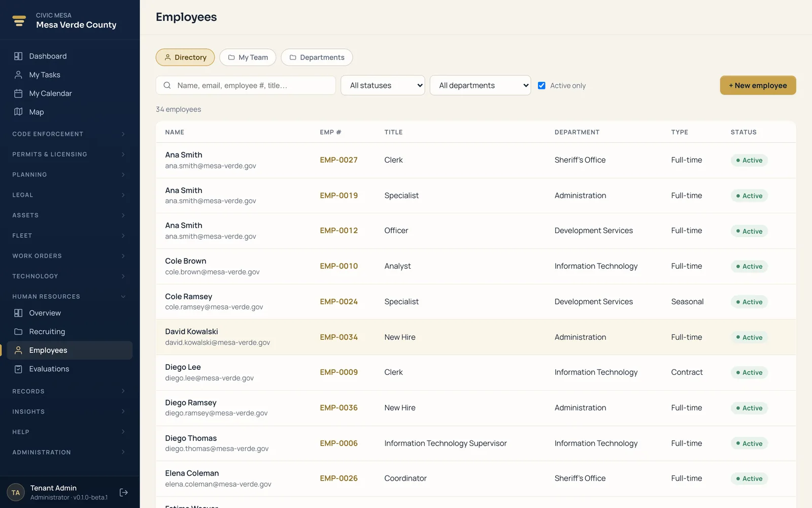This screenshot has width=812, height=508.
Task: Click the Tenant Admin user name
Action: [53, 488]
